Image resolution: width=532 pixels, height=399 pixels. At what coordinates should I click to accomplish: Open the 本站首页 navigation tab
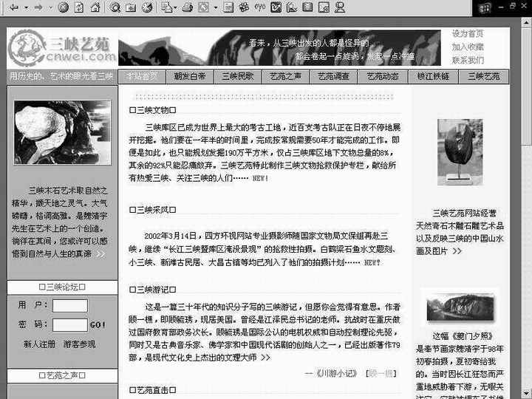pyautogui.click(x=142, y=77)
